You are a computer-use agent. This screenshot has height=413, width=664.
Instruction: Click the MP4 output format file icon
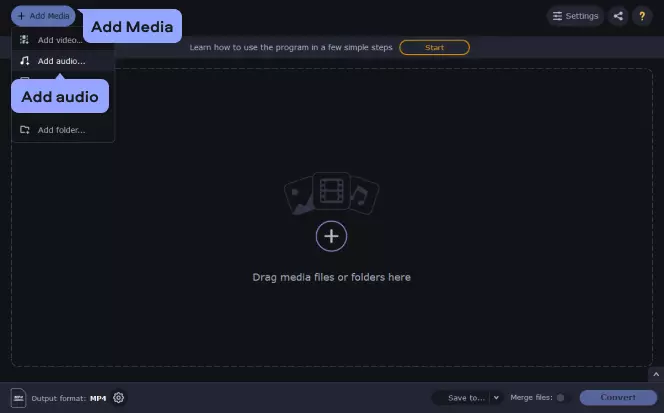[18, 398]
